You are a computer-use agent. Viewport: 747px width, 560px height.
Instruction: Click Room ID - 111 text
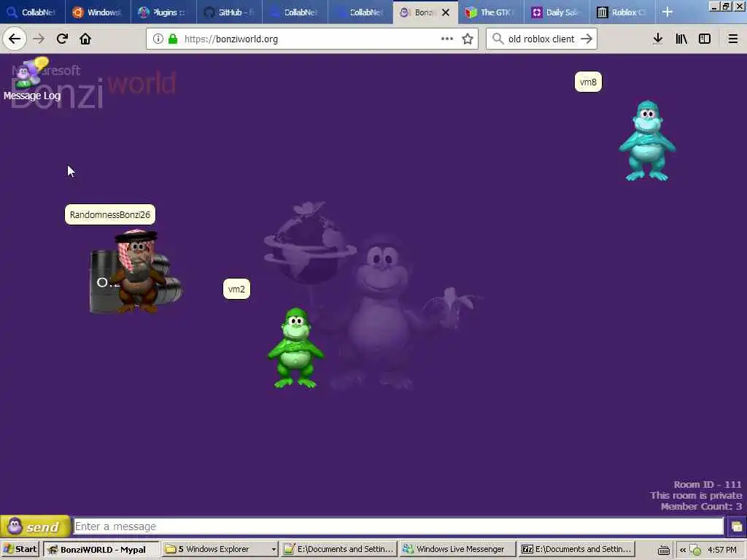point(707,484)
